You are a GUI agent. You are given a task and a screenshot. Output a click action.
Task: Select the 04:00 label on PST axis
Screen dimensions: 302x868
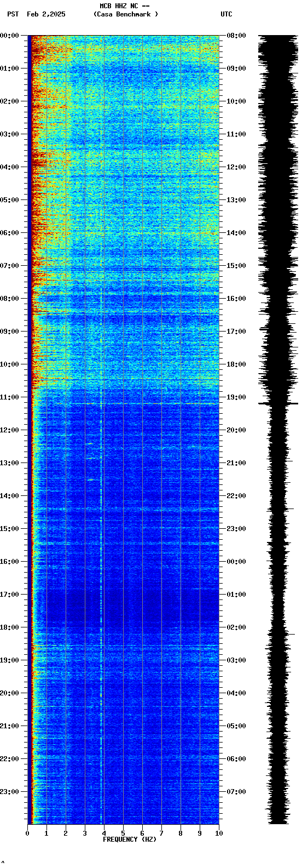(9, 167)
